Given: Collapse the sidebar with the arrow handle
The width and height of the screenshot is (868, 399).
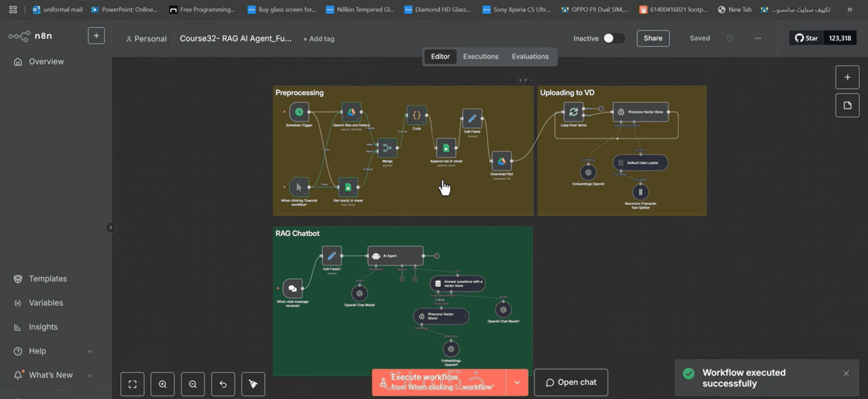Looking at the screenshot, I should pyautogui.click(x=111, y=228).
